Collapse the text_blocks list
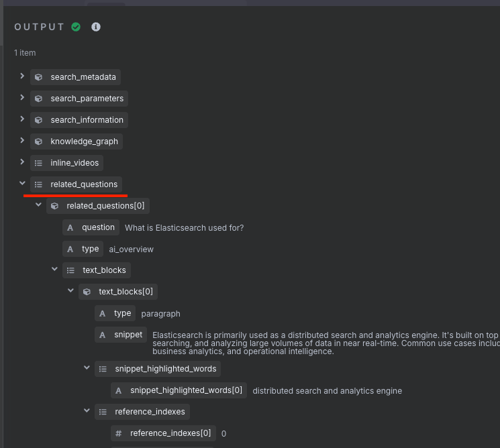 click(54, 269)
